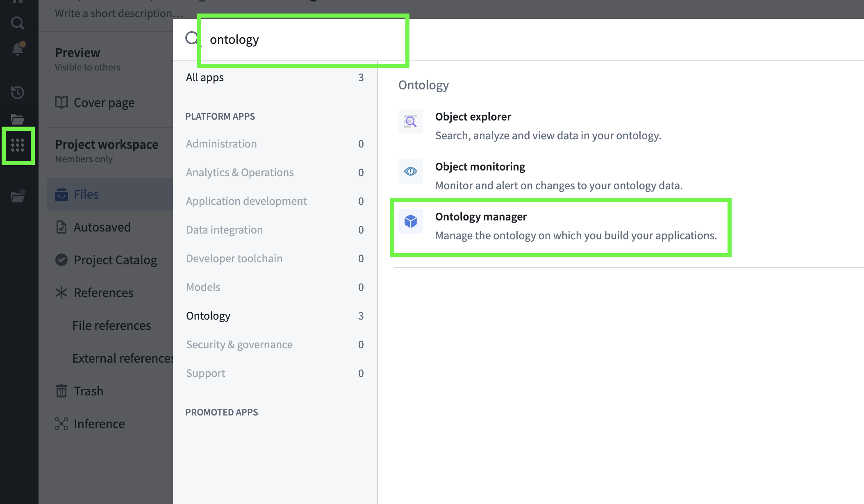Screen dimensions: 864x504
Task: Select All apps category
Action: 205,77
